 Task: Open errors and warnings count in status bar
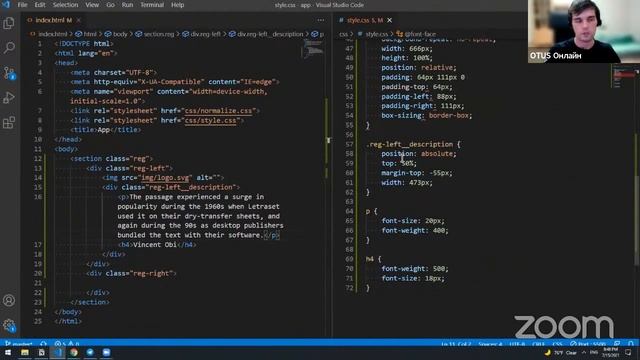[x=67, y=344]
